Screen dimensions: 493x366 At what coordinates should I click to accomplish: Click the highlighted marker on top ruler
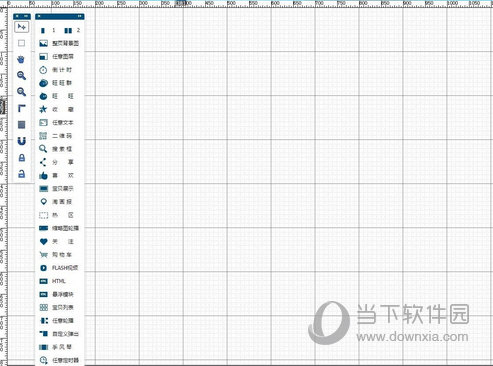click(180, 3)
